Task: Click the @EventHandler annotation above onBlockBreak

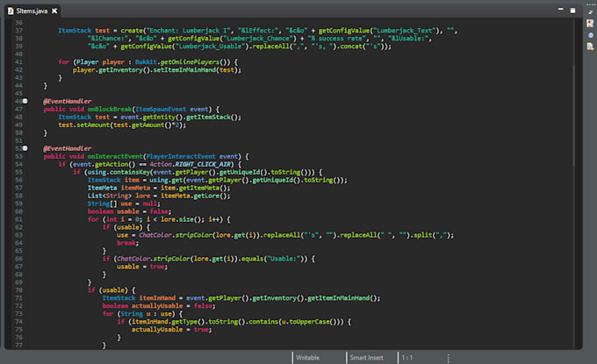Action: pyautogui.click(x=67, y=102)
